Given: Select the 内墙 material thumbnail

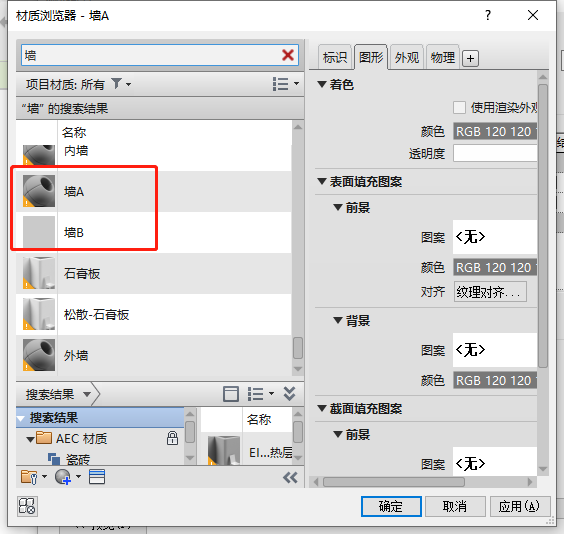Looking at the screenshot, I should [x=39, y=155].
